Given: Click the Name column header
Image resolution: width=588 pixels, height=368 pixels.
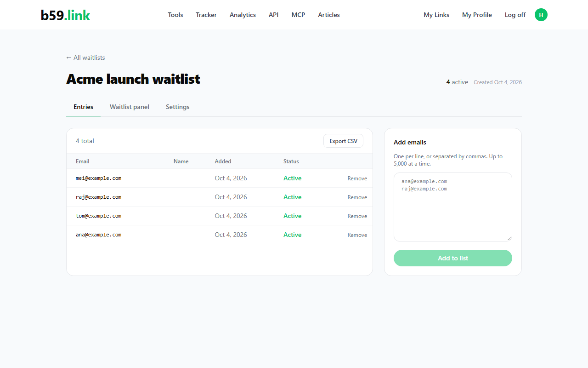Looking at the screenshot, I should pos(181,161).
